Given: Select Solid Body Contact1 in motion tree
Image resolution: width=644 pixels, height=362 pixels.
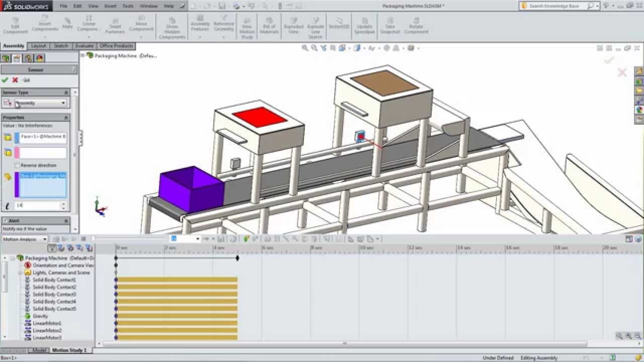Looking at the screenshot, I should (x=54, y=280).
